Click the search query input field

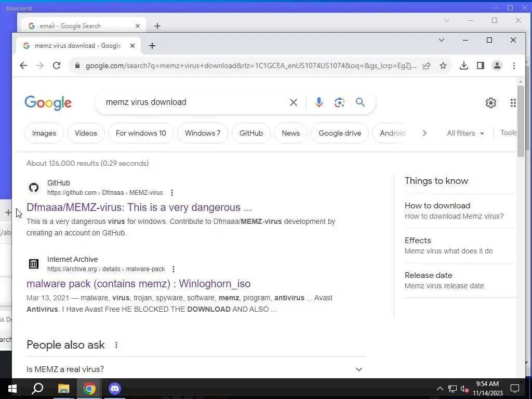193,102
